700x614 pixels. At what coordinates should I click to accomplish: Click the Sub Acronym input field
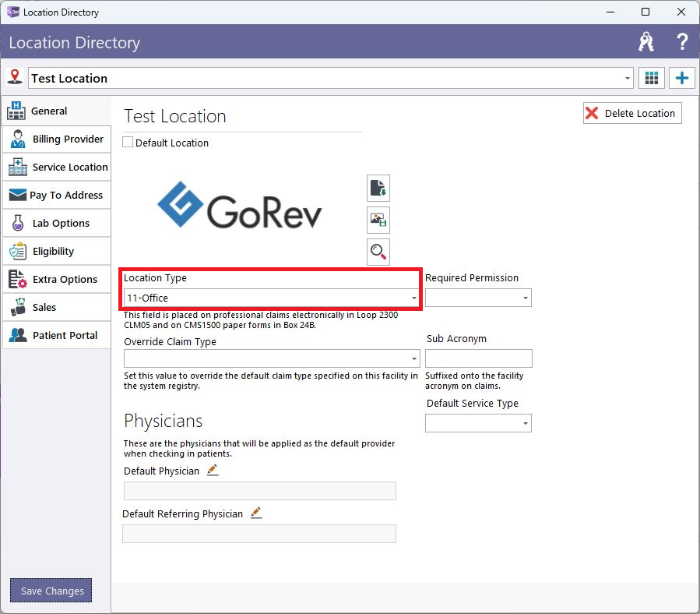pos(479,358)
